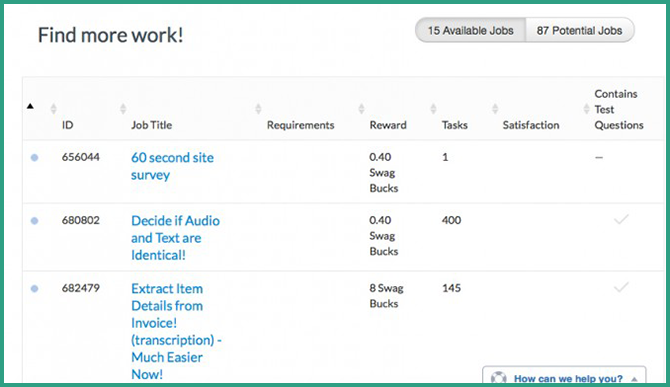Sort jobs by ID column header
The width and height of the screenshot is (670, 387).
coord(68,125)
